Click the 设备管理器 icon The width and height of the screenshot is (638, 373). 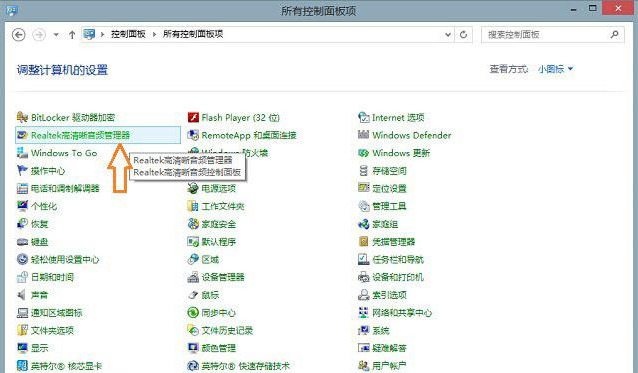[x=193, y=277]
